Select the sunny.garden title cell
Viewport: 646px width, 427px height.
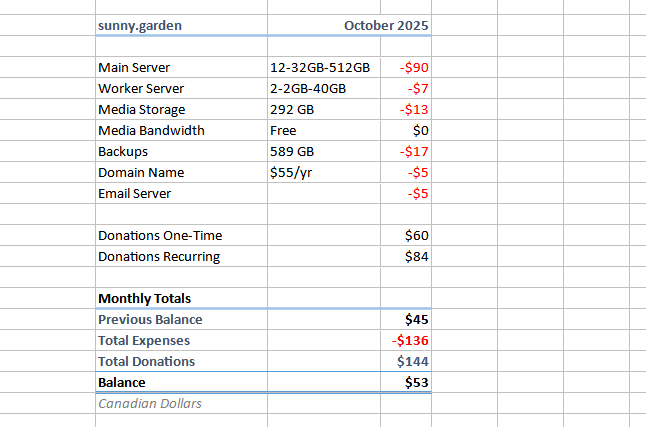coord(181,26)
